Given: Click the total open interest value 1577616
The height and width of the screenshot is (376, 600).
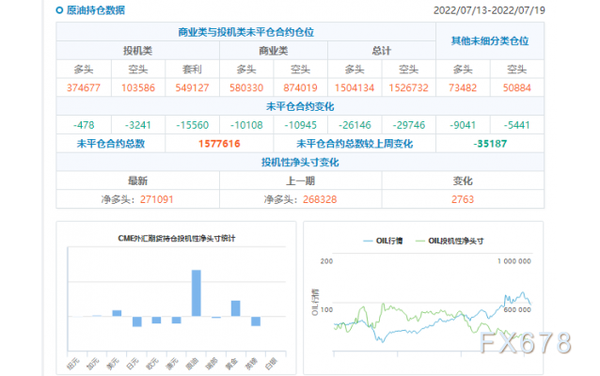Looking at the screenshot, I should coord(219,144).
